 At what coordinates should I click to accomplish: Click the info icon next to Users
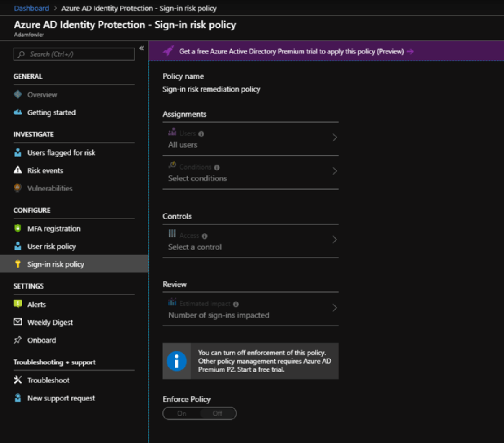[201, 134]
